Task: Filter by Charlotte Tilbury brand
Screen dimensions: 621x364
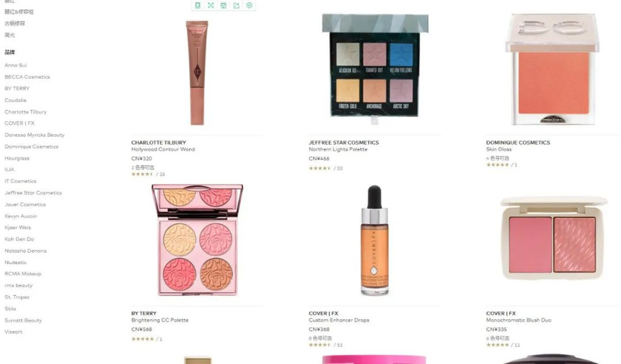Action: (25, 112)
